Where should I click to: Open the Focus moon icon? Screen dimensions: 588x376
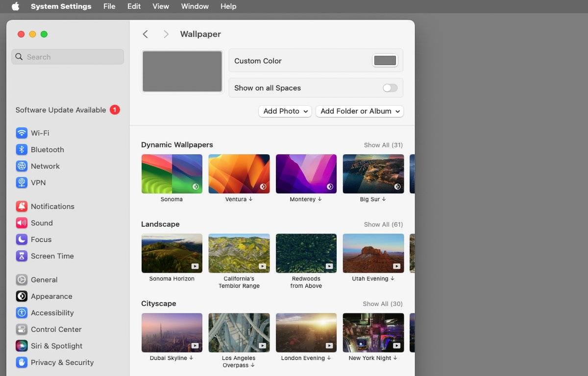coord(22,239)
